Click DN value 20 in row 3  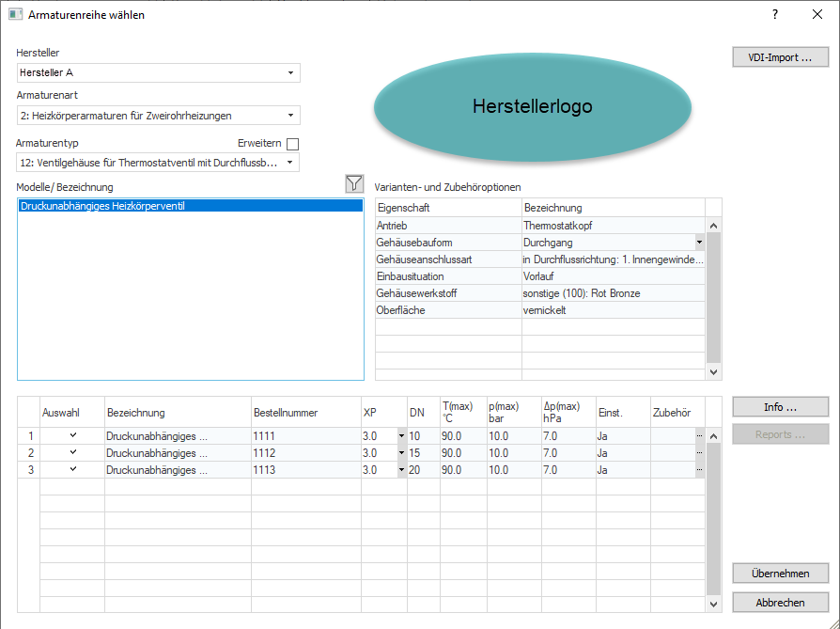pyautogui.click(x=424, y=470)
